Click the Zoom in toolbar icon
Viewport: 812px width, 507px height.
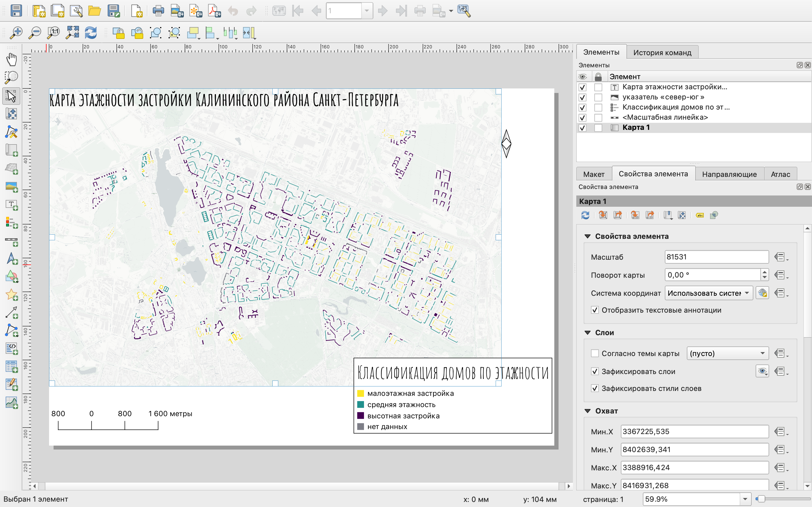coord(16,33)
